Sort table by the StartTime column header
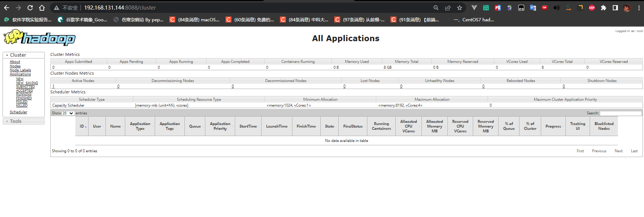This screenshot has height=217, width=644. click(248, 127)
